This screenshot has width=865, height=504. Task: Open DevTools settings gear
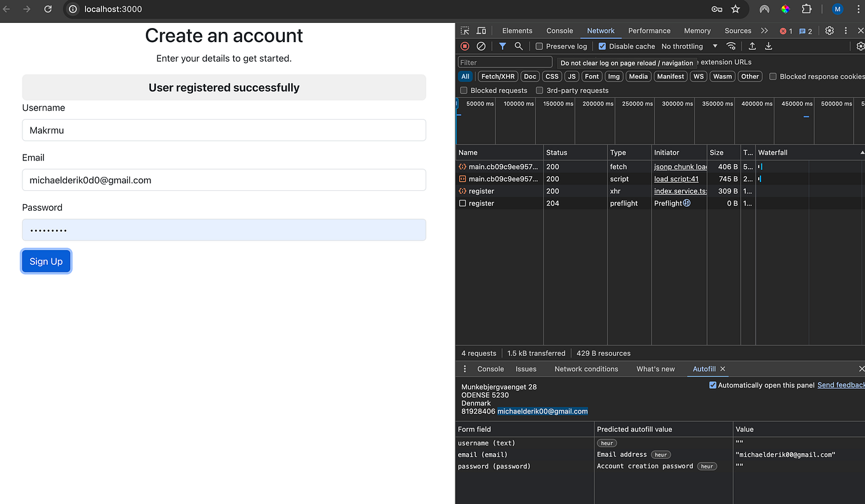tap(829, 30)
